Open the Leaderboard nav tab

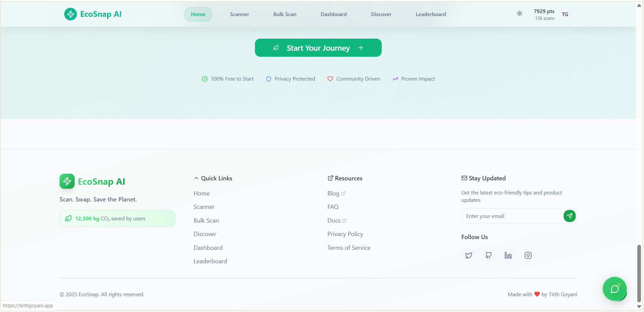click(430, 14)
